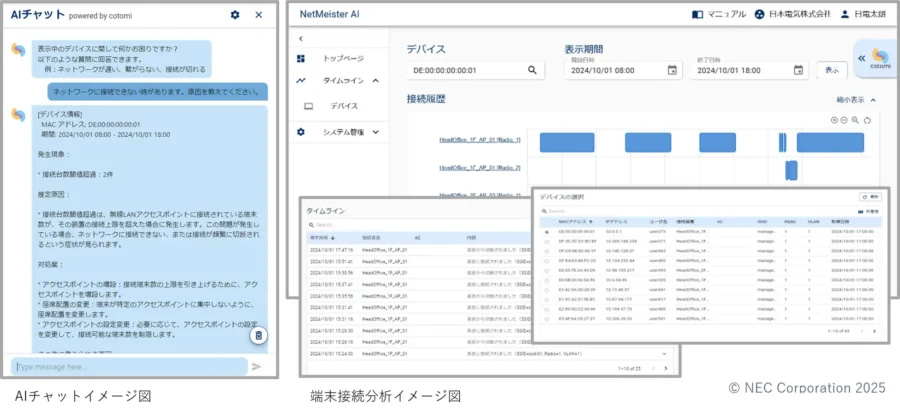Select timeline row 2024/10/01 17:47:16

419,250
